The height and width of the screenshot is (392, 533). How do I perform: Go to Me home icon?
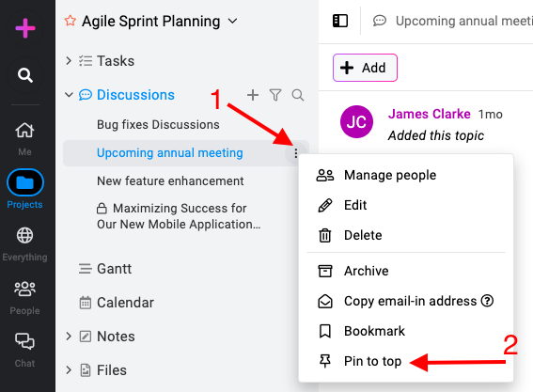[x=24, y=131]
